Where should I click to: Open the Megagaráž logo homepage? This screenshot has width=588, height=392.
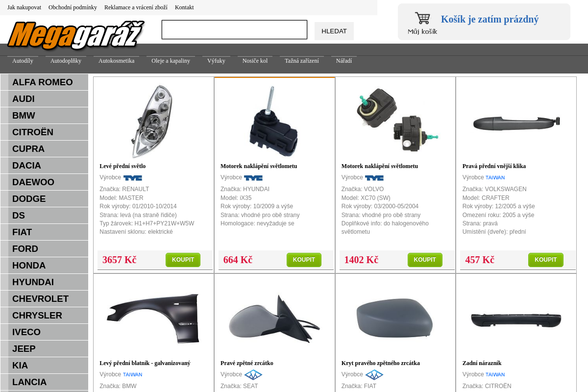pos(75,35)
